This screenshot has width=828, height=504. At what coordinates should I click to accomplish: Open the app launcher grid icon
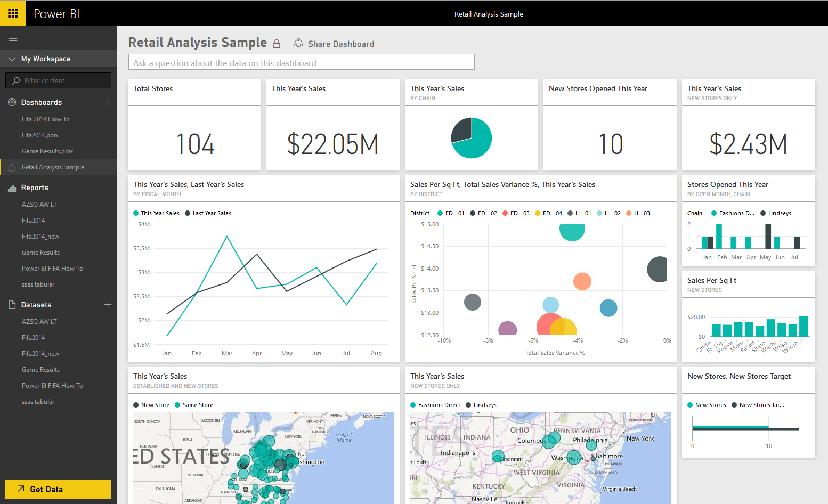12,13
